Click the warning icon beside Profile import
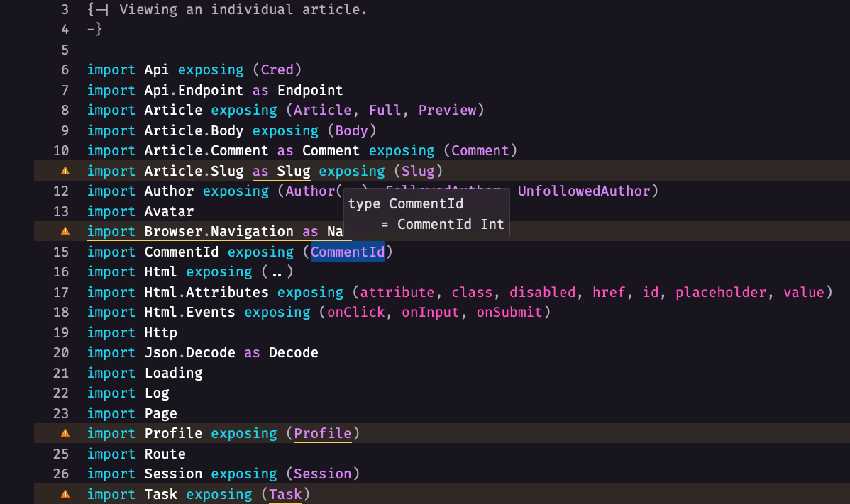850x504 pixels. point(65,433)
